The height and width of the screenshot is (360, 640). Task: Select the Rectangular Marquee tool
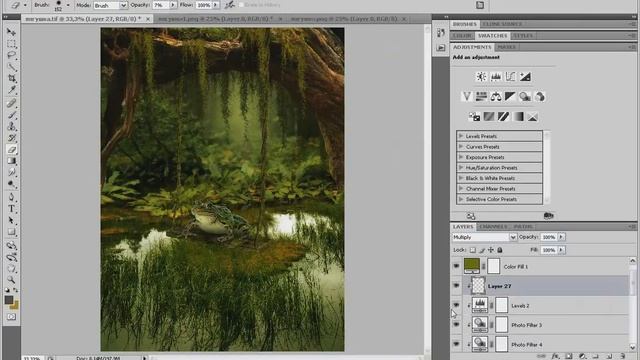tap(11, 43)
